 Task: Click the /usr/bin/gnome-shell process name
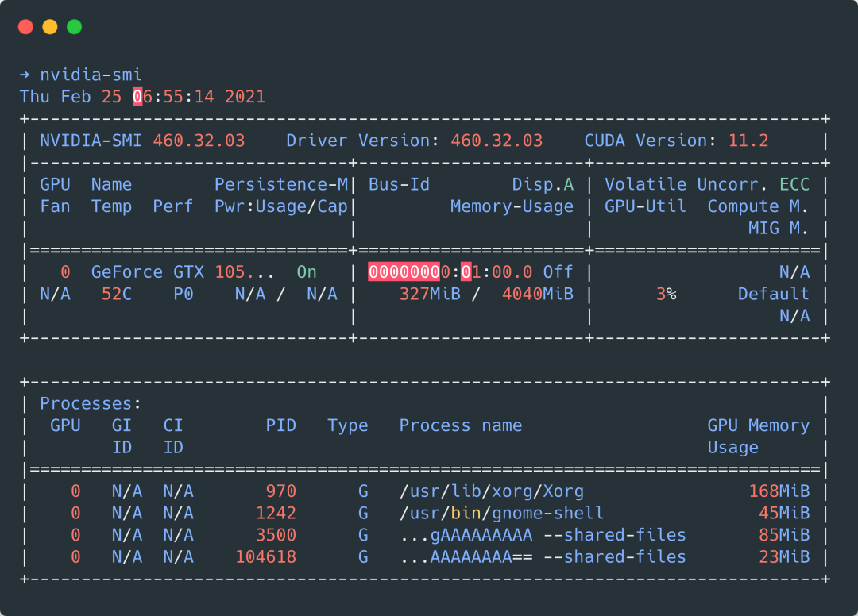[x=501, y=513]
